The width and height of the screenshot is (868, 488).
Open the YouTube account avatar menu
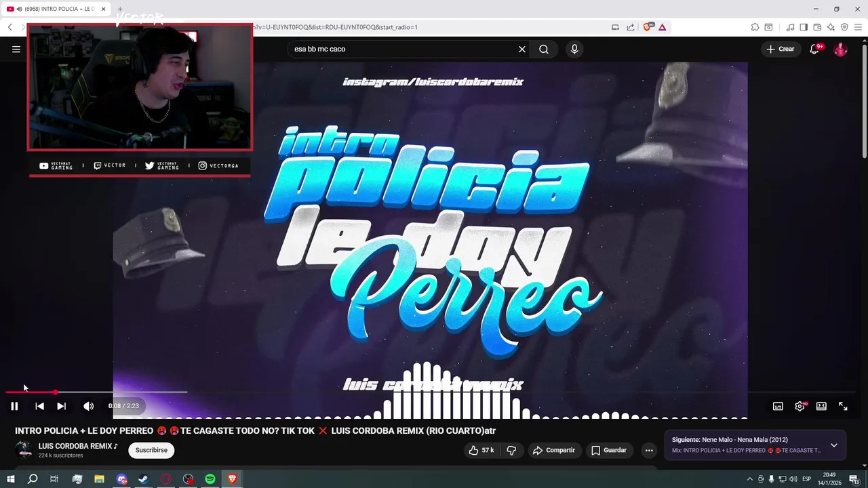pyautogui.click(x=840, y=49)
